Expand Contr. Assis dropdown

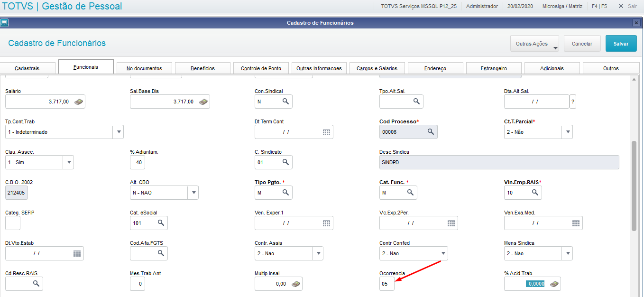[318, 253]
